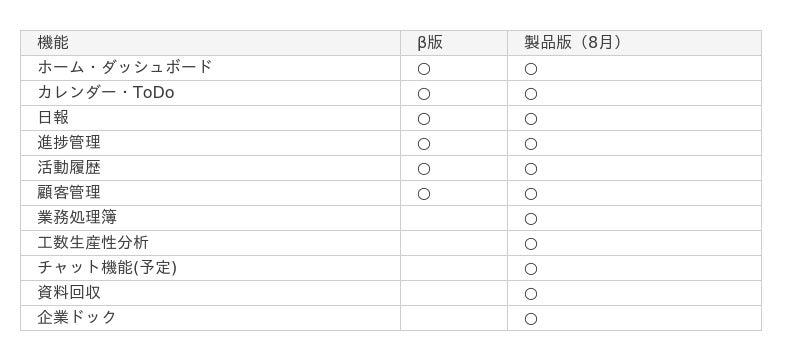Click the β版 circle for 顧客管理
Screen dimensions: 800x361
point(423,194)
